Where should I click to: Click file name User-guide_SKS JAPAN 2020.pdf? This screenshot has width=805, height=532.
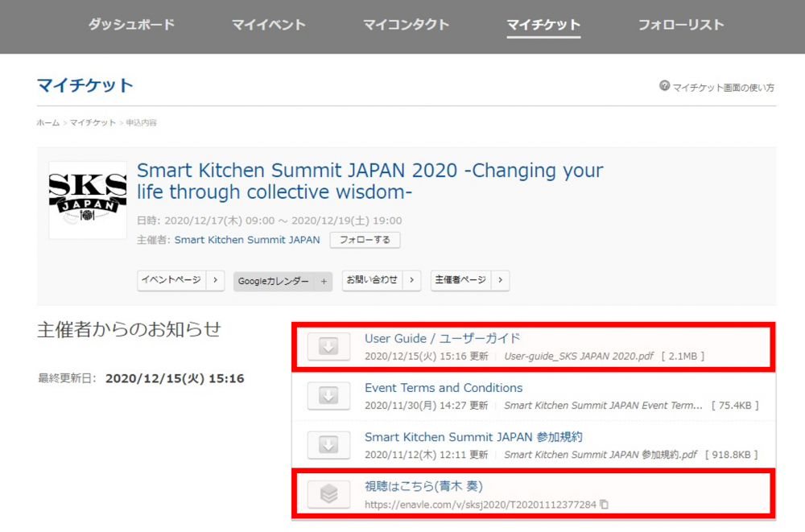579,357
